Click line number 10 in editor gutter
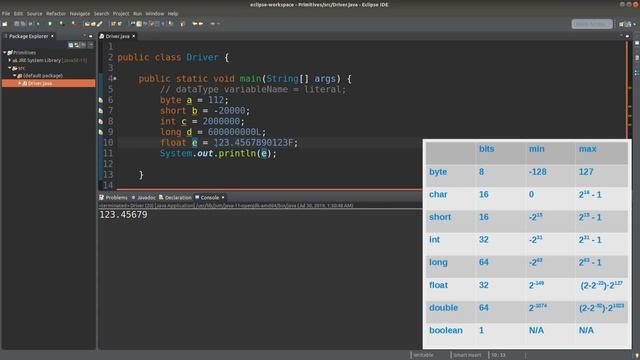640x360 pixels. click(108, 142)
